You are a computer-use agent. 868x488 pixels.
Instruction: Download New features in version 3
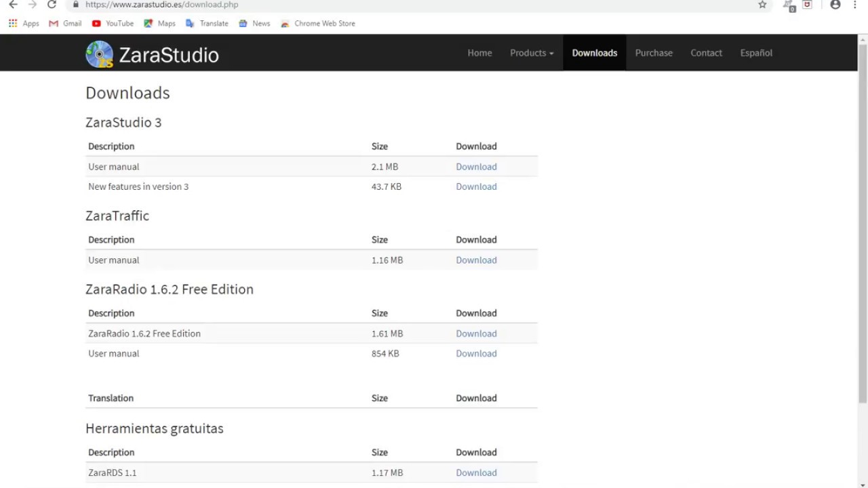click(x=476, y=186)
